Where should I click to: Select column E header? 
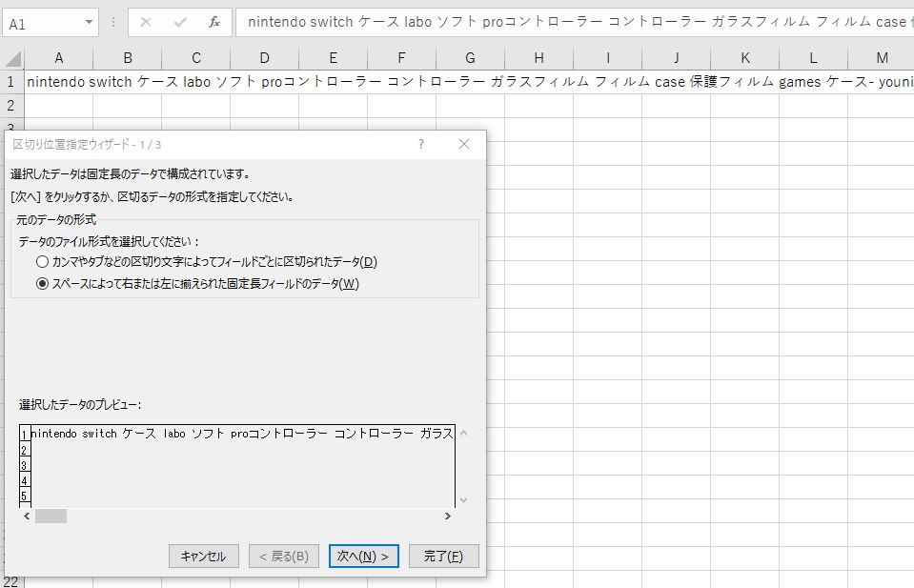point(333,58)
